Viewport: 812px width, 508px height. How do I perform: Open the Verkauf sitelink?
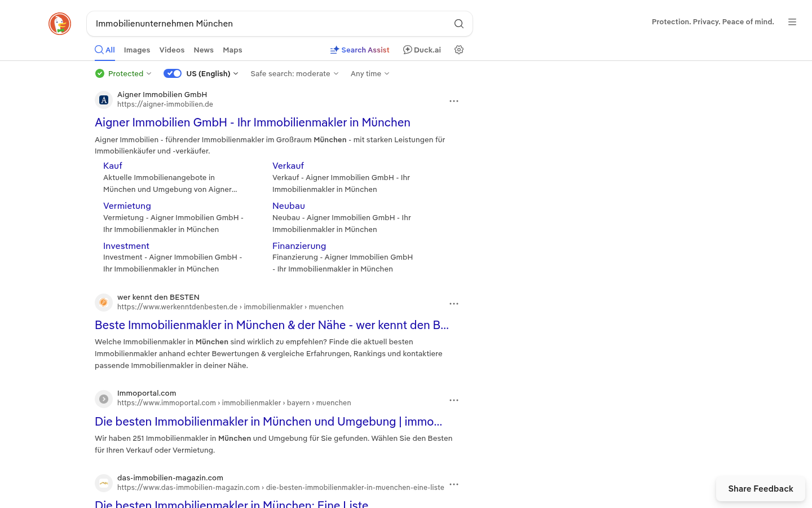[288, 165]
